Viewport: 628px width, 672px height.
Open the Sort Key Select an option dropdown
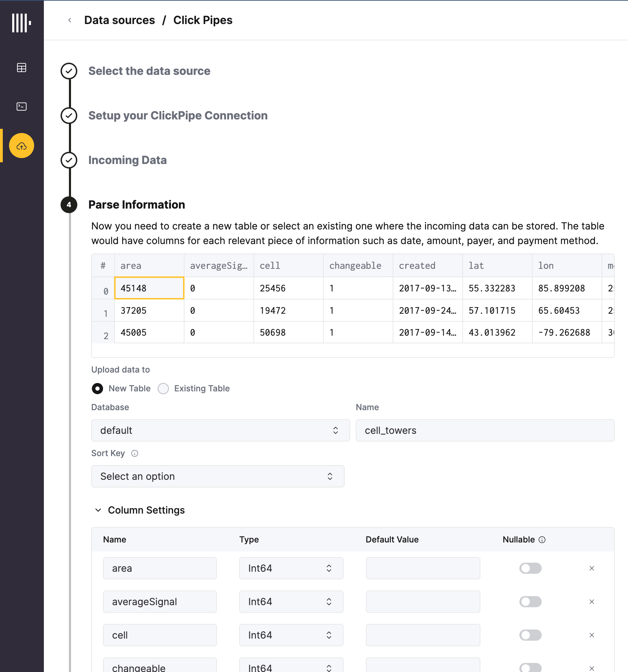[218, 476]
